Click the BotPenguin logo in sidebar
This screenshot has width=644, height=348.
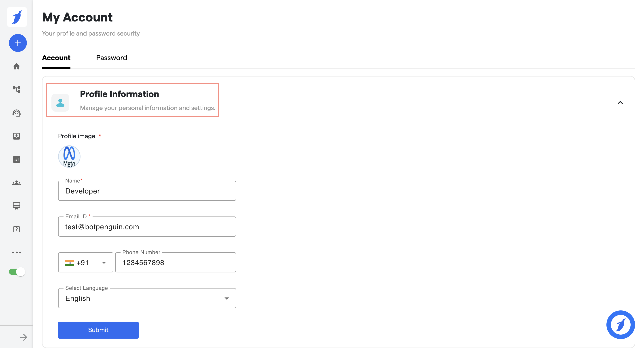pos(17,17)
